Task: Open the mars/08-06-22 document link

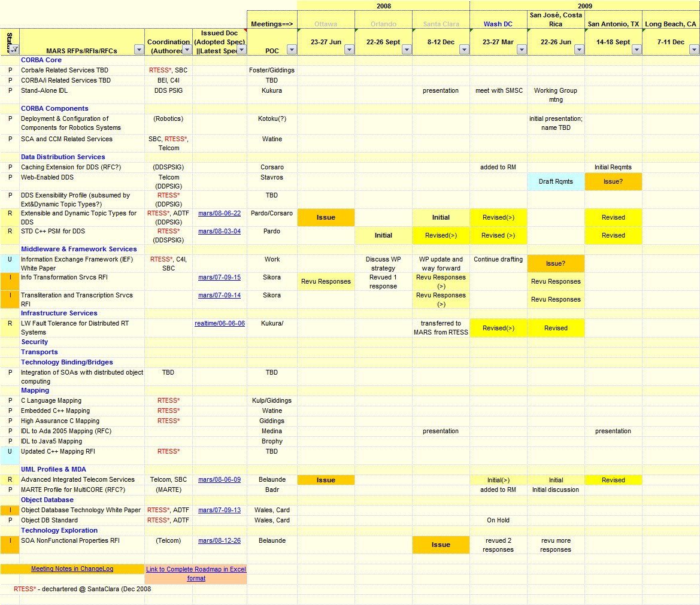Action: tap(219, 213)
